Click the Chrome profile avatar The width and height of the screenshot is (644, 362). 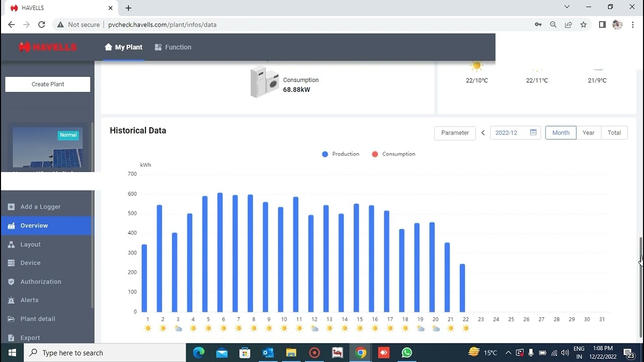click(618, 25)
